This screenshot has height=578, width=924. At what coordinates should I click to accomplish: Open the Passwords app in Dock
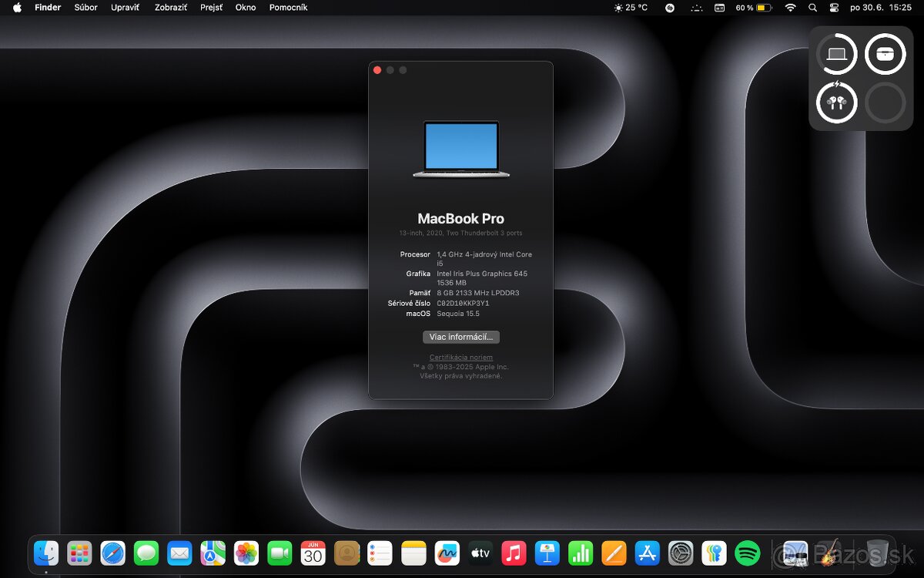tap(714, 553)
